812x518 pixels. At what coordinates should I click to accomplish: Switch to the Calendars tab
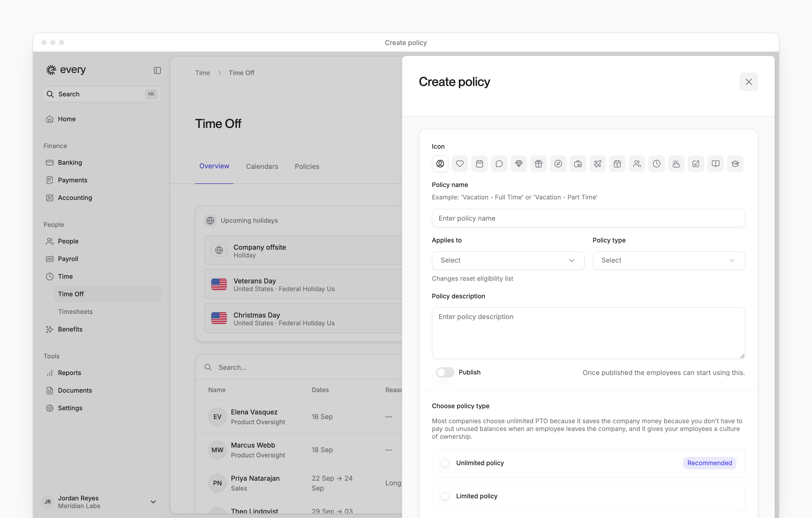262,167
